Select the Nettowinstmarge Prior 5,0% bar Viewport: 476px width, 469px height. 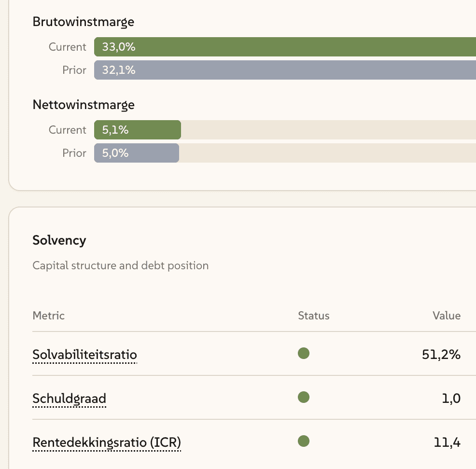137,153
